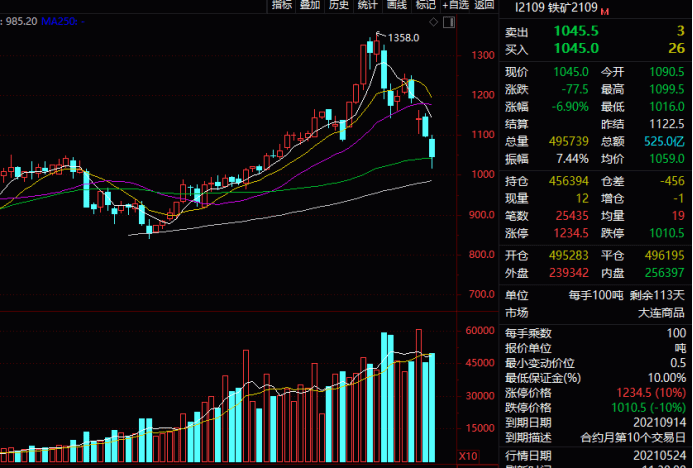The height and width of the screenshot is (468, 693).
Task: Click the 买入 buy price 1045.0
Action: click(x=577, y=48)
